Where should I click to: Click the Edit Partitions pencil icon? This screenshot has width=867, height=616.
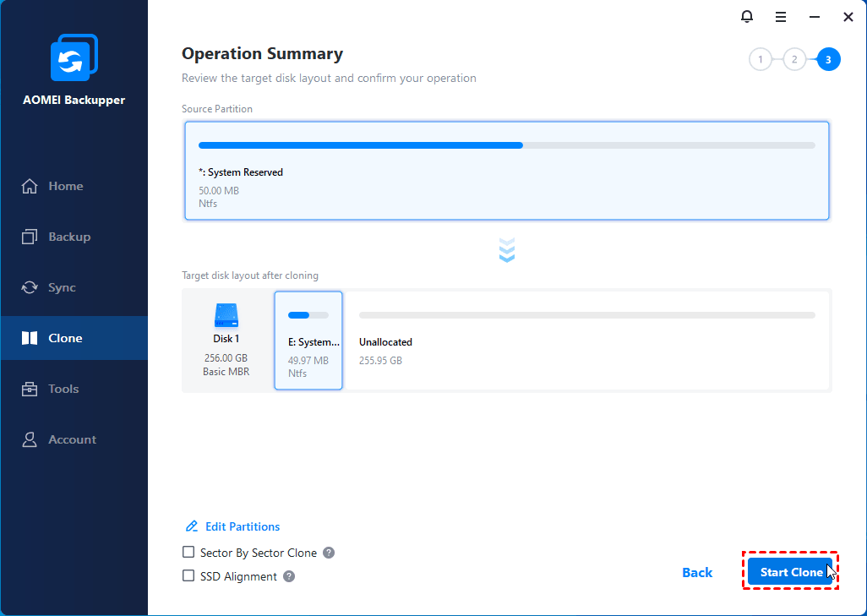191,526
